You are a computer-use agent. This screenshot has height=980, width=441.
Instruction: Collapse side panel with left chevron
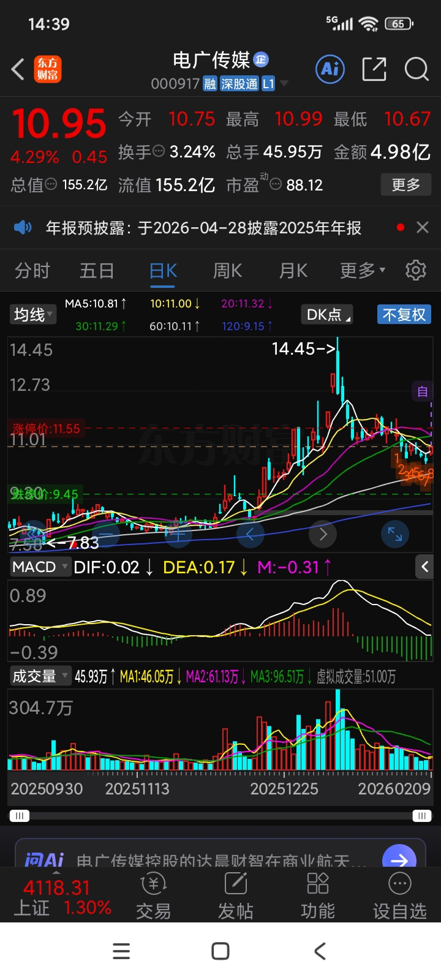(x=424, y=567)
